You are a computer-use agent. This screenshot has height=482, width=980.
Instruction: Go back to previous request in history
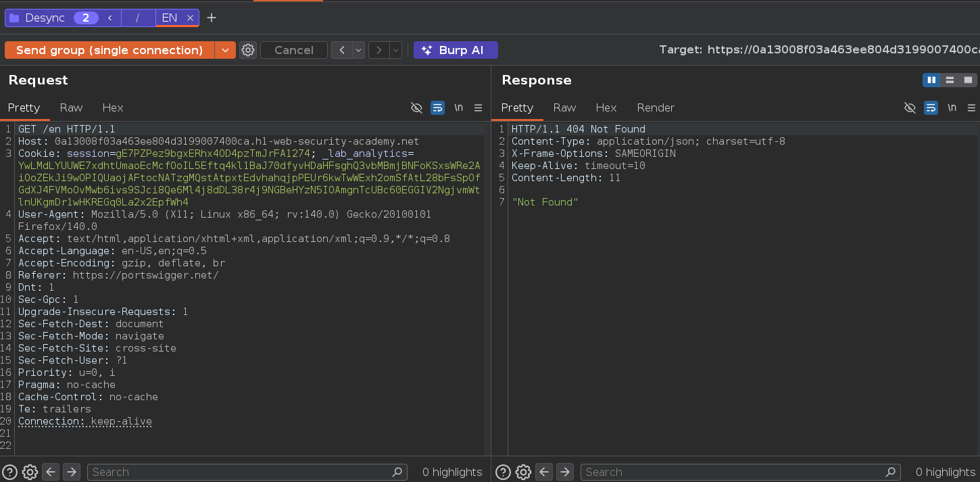tap(342, 50)
